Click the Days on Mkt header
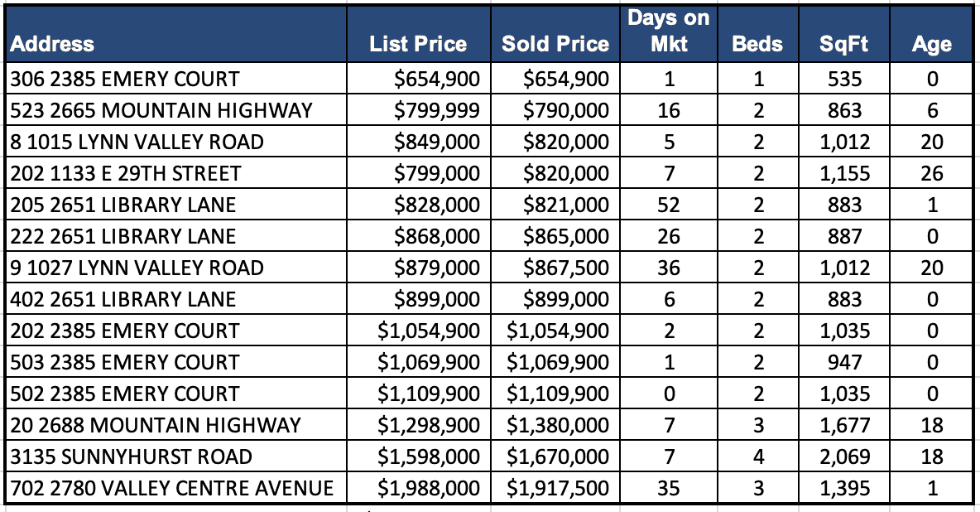Viewport: 980px width, 512px height. pyautogui.click(x=669, y=31)
